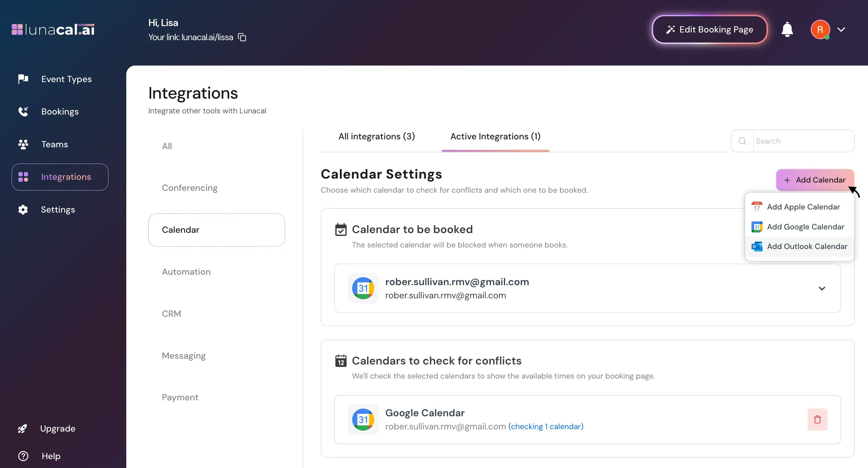Delete Google Calendar from conflict checks
Image resolution: width=868 pixels, height=468 pixels.
(x=817, y=420)
